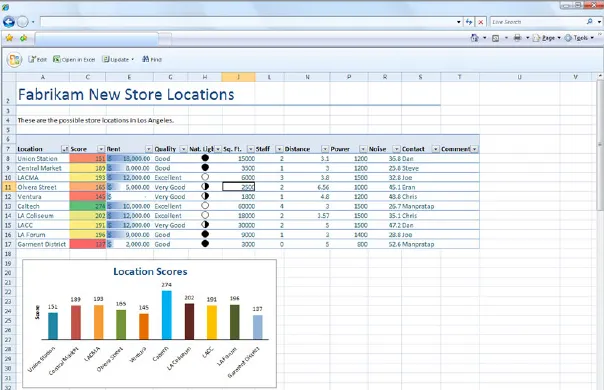The height and width of the screenshot is (390, 604).
Task: Click the Home page icon
Action: coord(475,38)
